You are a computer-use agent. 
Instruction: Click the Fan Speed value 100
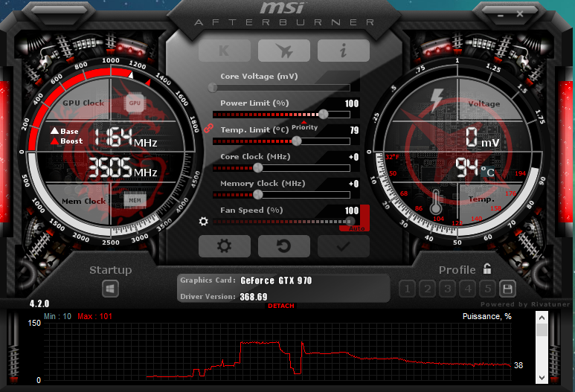[351, 211]
